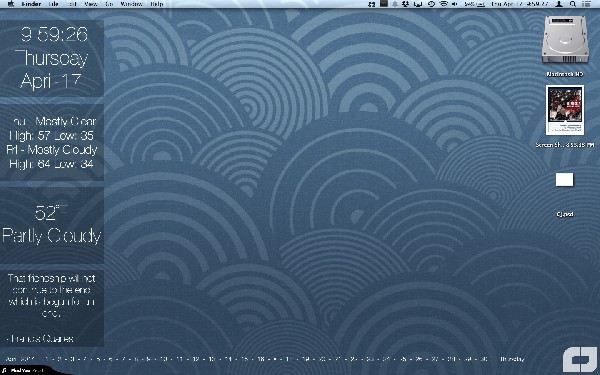Click 'Thursday' at the calendar strip end

tap(512, 359)
